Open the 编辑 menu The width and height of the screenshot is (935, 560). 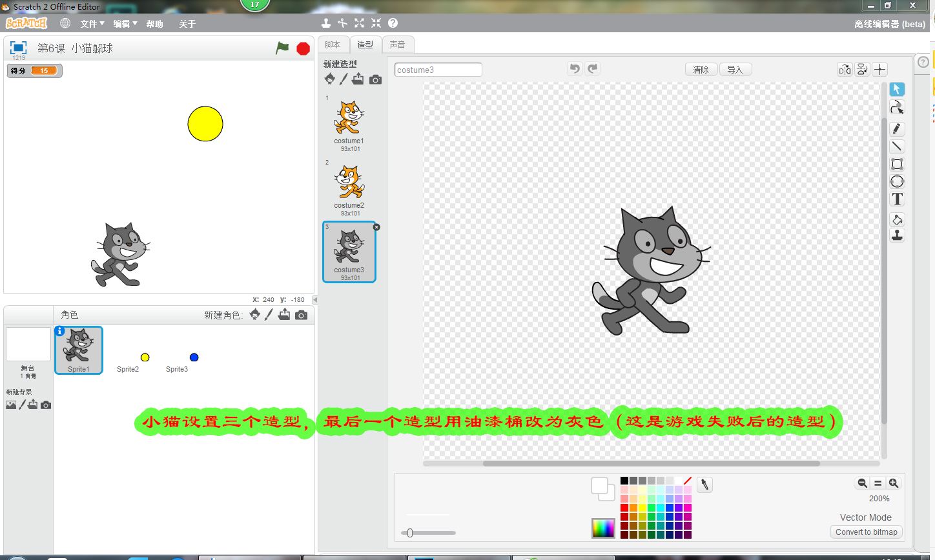(125, 24)
